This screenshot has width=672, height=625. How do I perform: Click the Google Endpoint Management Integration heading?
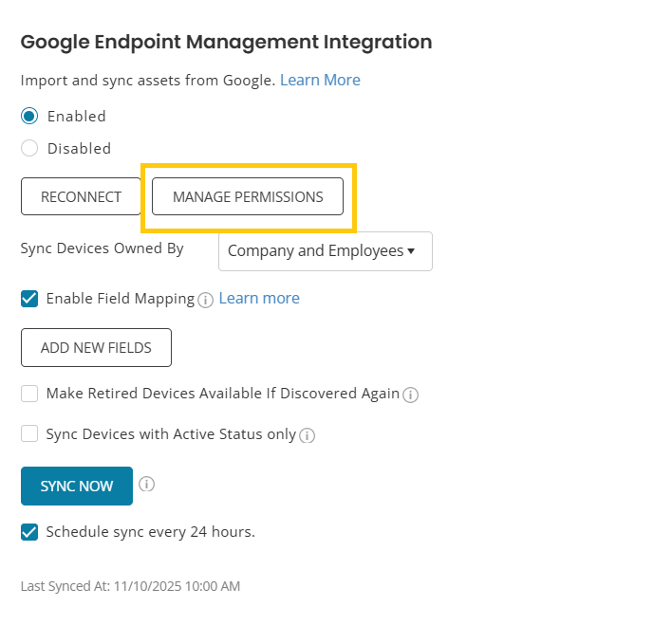coord(226,42)
